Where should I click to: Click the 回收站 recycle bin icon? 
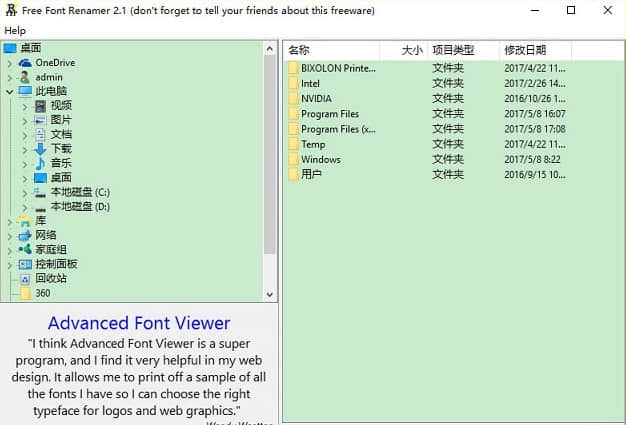click(x=25, y=279)
